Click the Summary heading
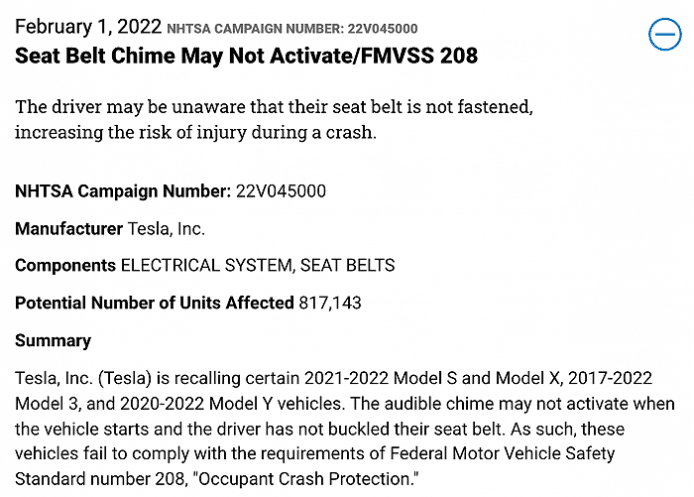The image size is (694, 497). click(x=53, y=340)
